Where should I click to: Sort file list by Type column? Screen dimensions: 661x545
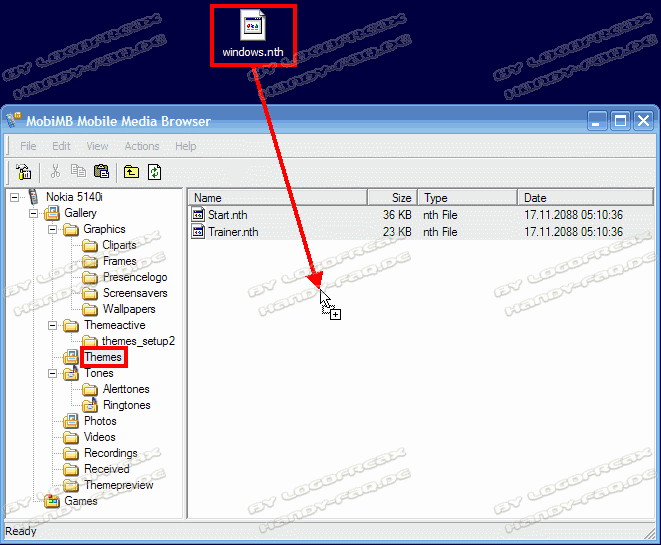468,198
